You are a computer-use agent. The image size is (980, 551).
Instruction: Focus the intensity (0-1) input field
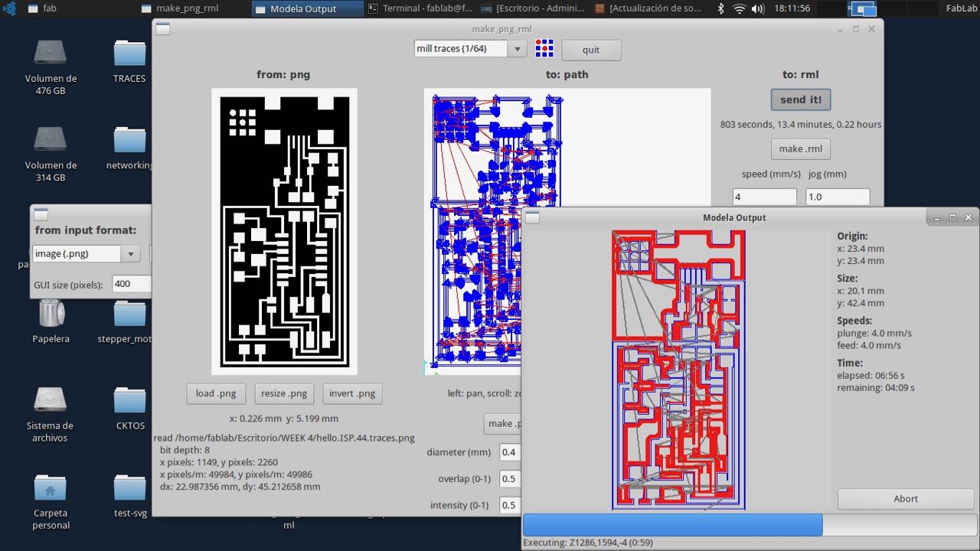coord(510,505)
